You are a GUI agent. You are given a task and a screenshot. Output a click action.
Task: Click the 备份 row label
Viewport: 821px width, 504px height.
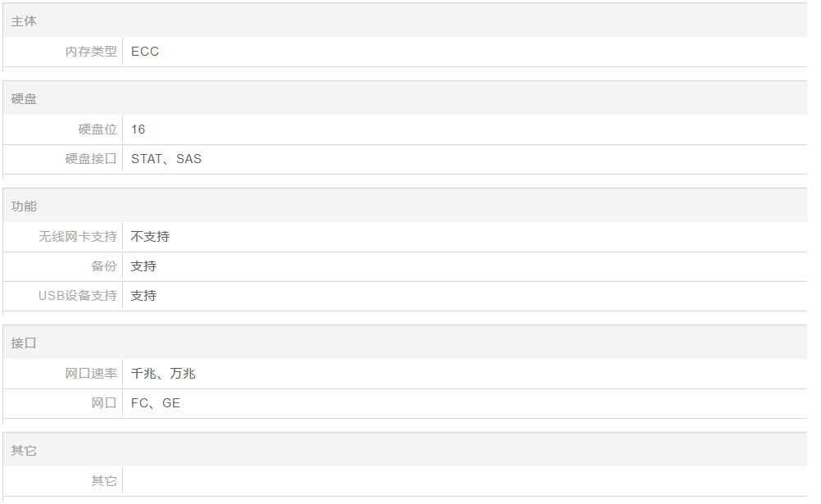pyautogui.click(x=104, y=266)
